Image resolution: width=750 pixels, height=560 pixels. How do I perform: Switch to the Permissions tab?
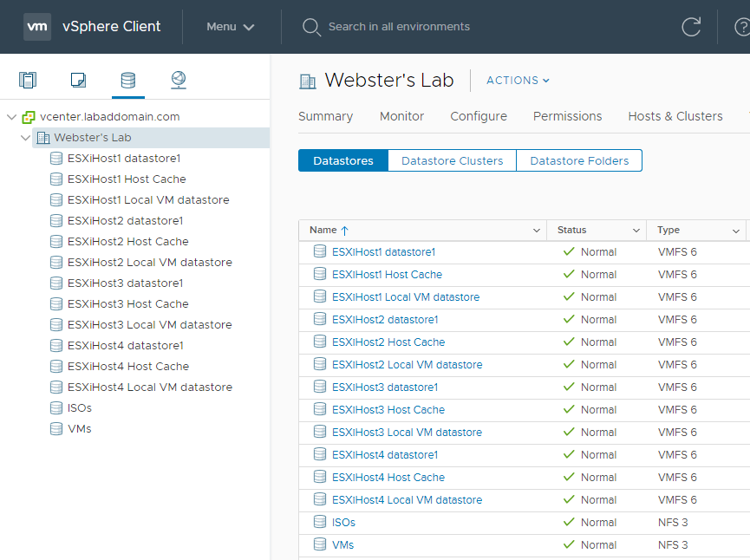click(567, 116)
